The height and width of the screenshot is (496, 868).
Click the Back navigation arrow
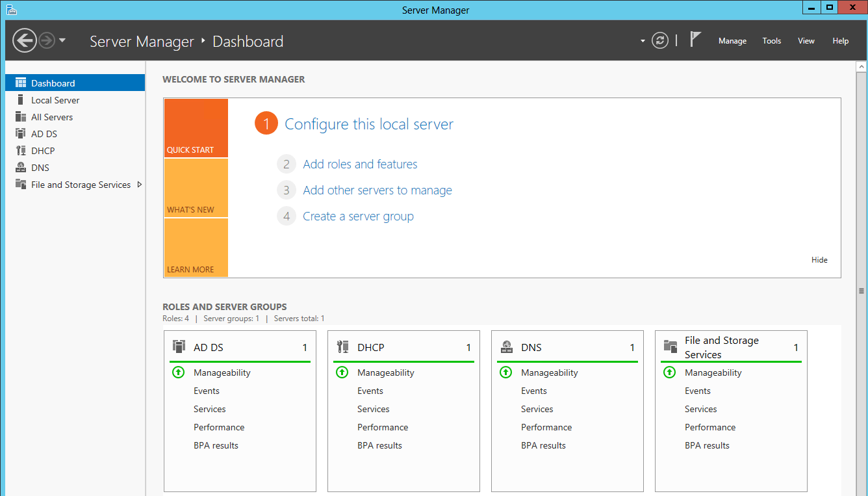point(25,40)
